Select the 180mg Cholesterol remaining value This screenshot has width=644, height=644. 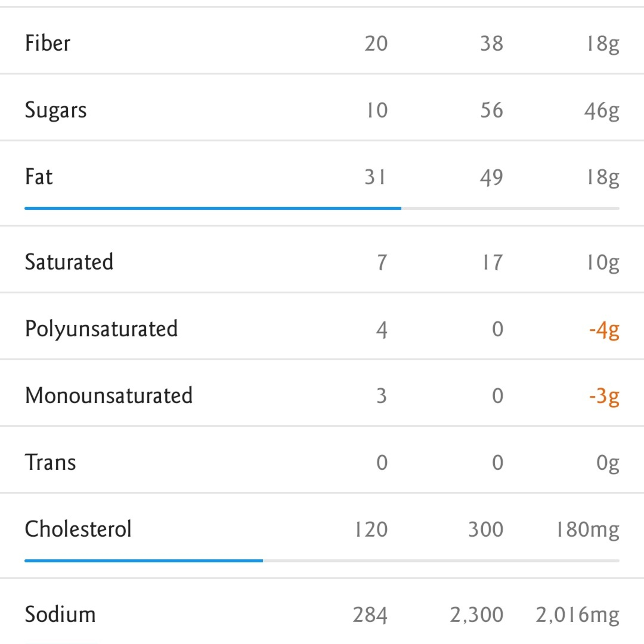click(587, 530)
